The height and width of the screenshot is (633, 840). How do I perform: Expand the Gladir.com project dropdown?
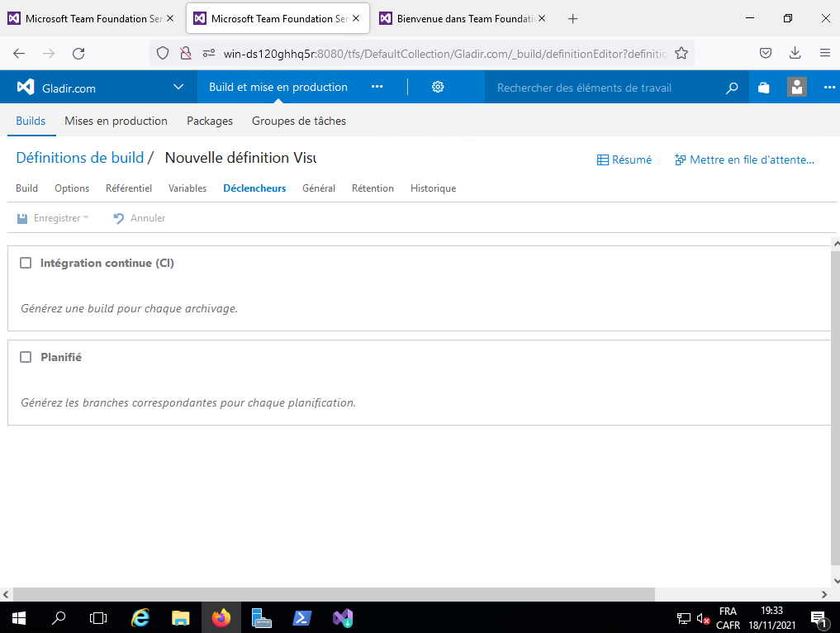[x=178, y=88]
